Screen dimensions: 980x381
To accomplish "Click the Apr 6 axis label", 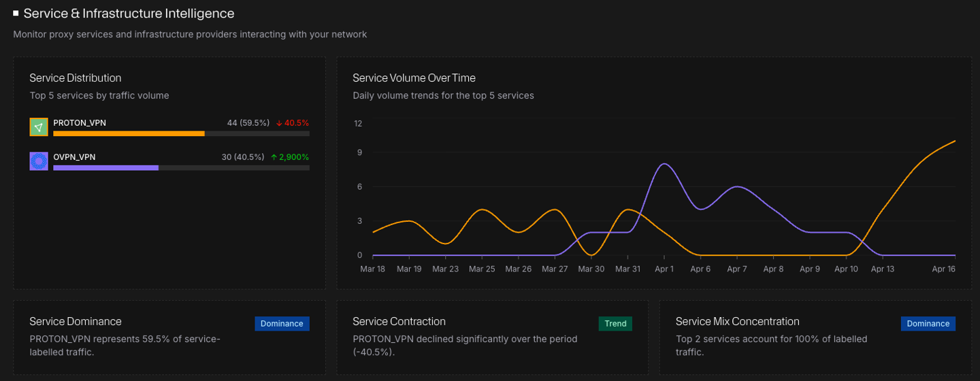I will coord(700,269).
